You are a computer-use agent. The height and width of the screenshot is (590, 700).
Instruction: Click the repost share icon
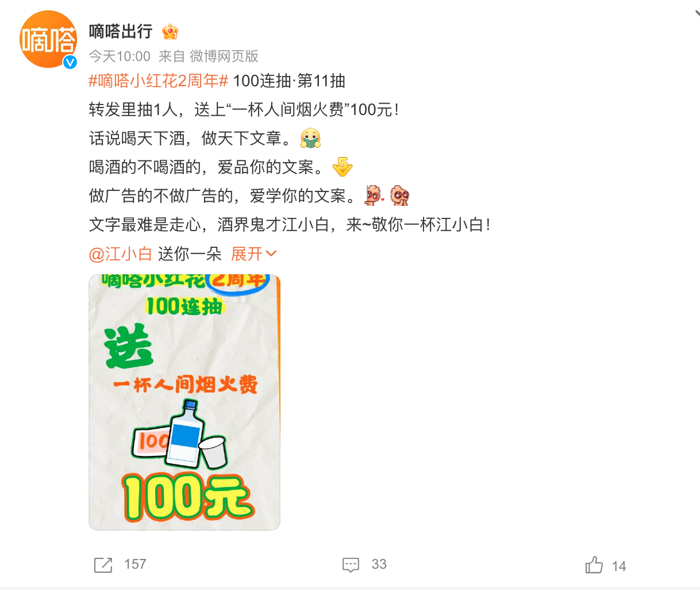point(103,565)
